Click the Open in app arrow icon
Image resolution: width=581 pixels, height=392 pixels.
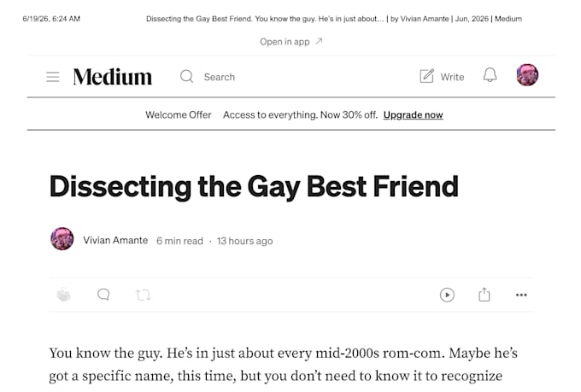click(x=319, y=41)
